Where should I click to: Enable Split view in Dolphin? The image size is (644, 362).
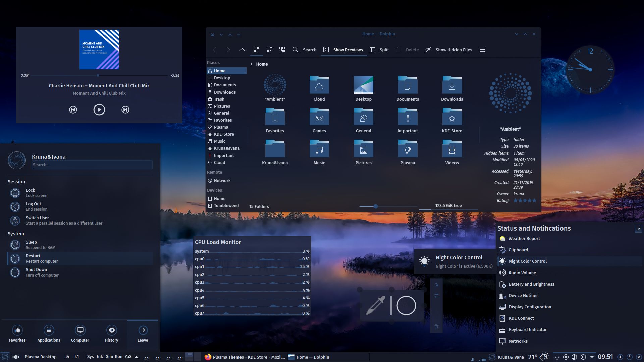point(379,49)
